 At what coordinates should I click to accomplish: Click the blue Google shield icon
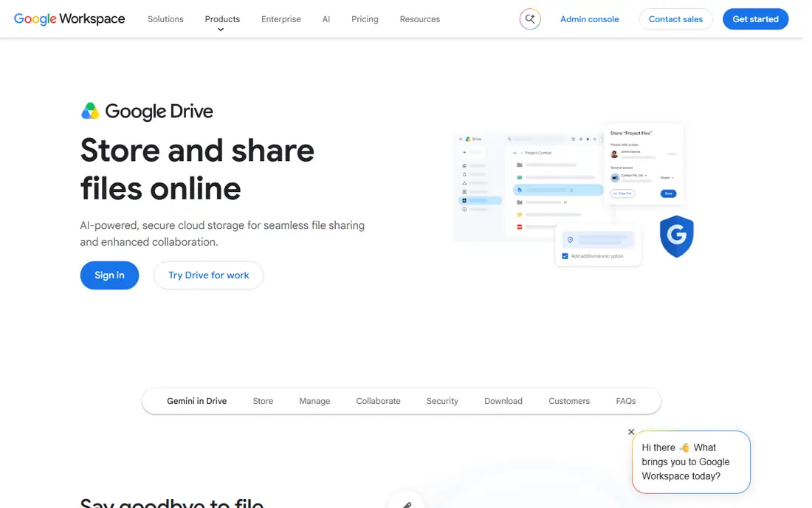point(676,236)
